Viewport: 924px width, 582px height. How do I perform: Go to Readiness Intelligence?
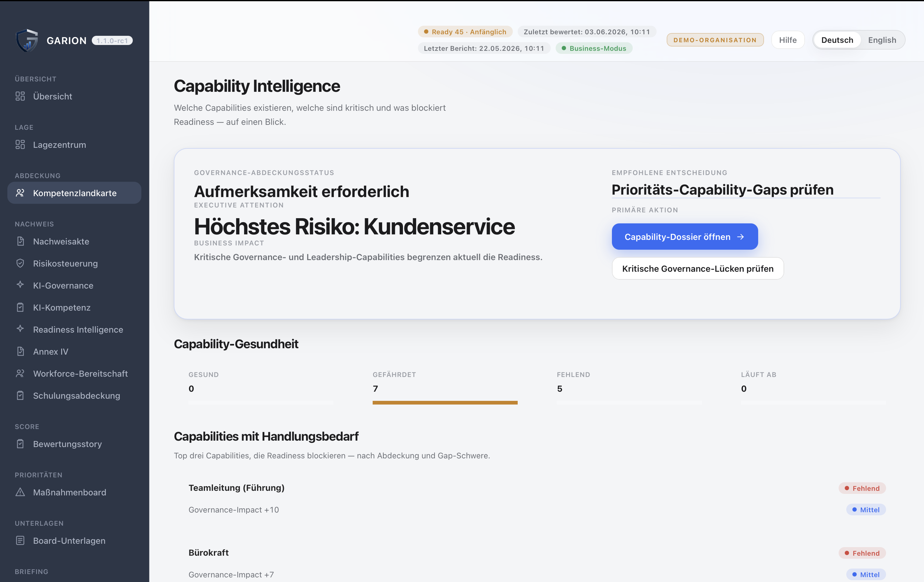pos(74,330)
